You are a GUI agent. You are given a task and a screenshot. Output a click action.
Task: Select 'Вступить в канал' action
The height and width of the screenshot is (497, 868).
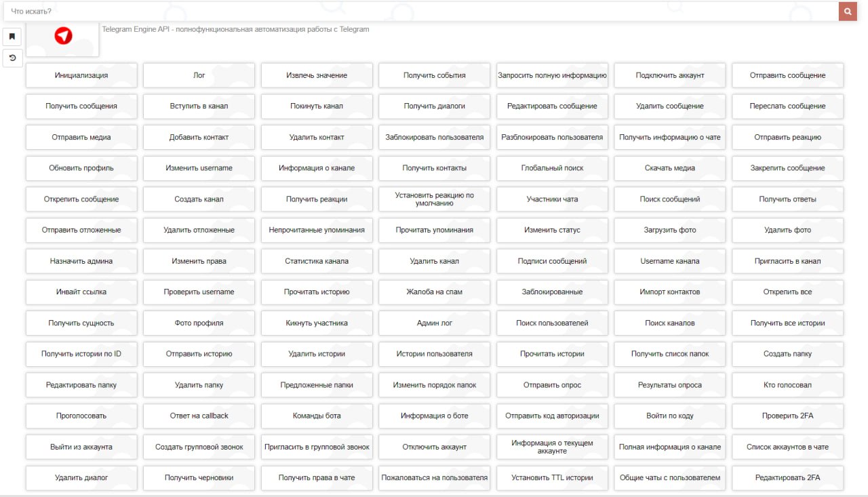coord(199,106)
